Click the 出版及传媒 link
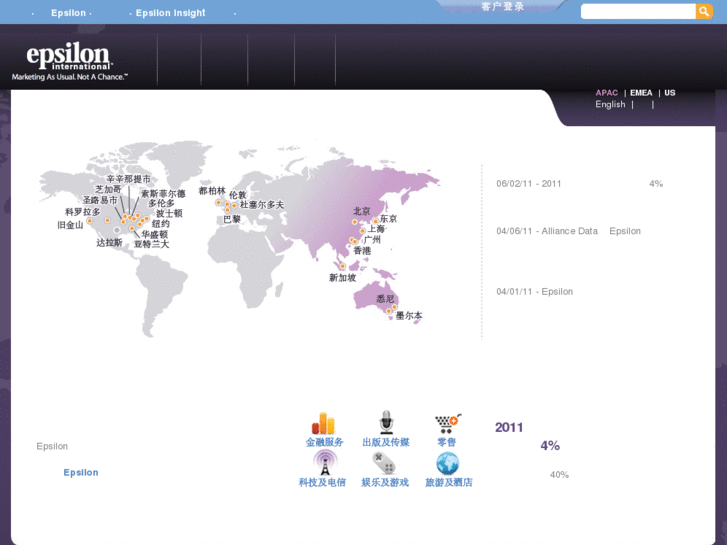The height and width of the screenshot is (545, 727). tap(386, 442)
